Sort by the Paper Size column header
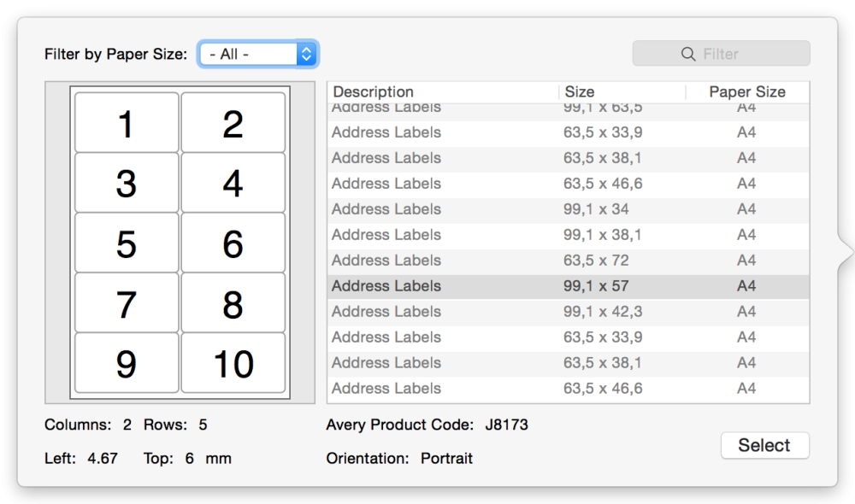 740,91
